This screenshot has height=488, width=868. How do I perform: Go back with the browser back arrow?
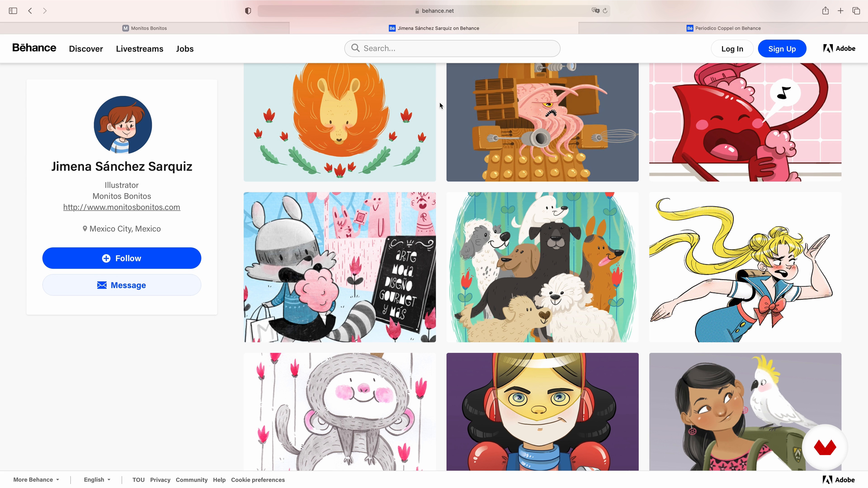(x=30, y=11)
